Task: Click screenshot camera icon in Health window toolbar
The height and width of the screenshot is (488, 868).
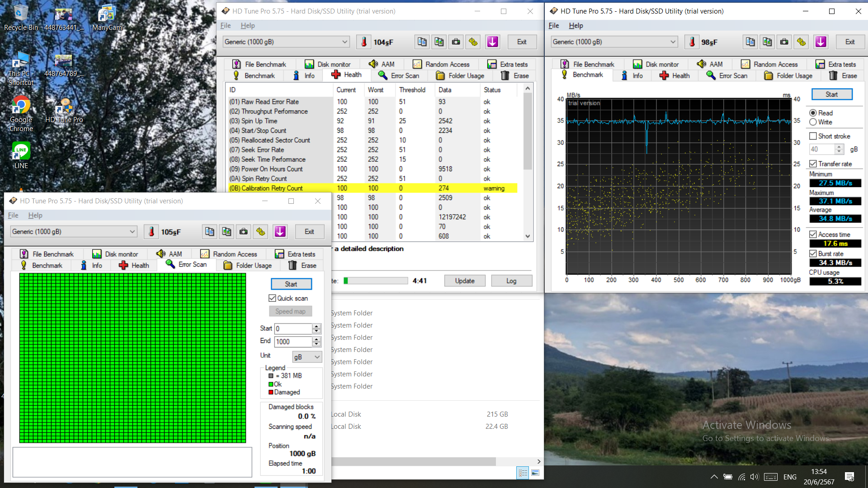Action: click(456, 42)
